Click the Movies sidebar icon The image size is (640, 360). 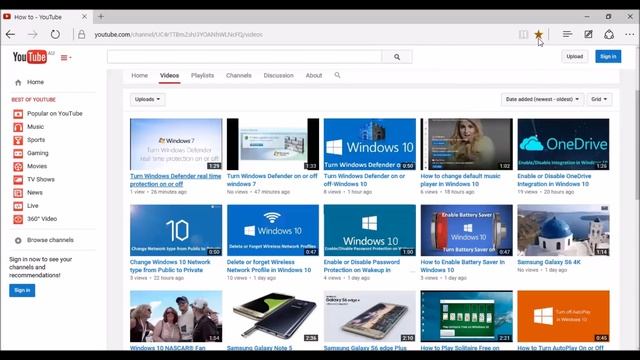(x=18, y=167)
